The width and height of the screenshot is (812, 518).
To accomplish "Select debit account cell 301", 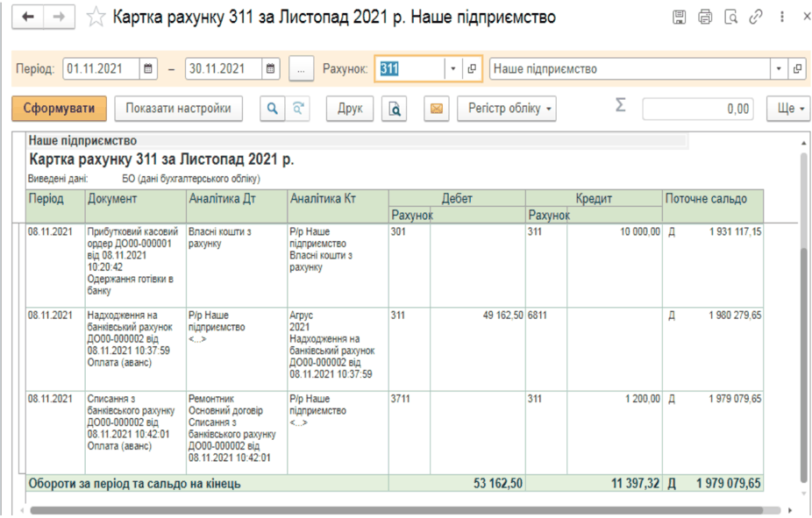I will pos(410,266).
